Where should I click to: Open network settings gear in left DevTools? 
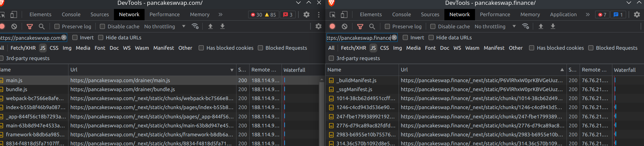point(318,26)
